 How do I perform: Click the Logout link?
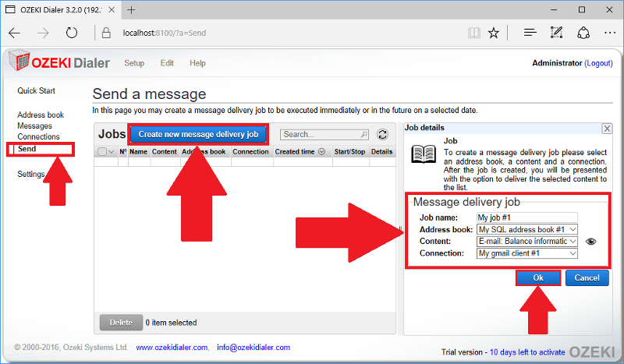(x=598, y=63)
